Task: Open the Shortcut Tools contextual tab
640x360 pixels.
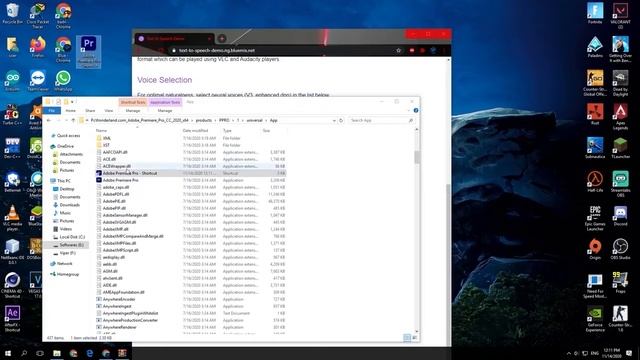Action: point(133,102)
